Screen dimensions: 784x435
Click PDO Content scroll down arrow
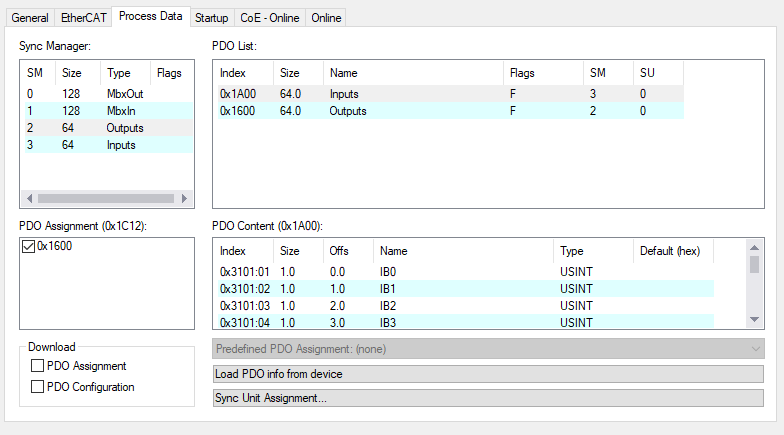(x=754, y=320)
